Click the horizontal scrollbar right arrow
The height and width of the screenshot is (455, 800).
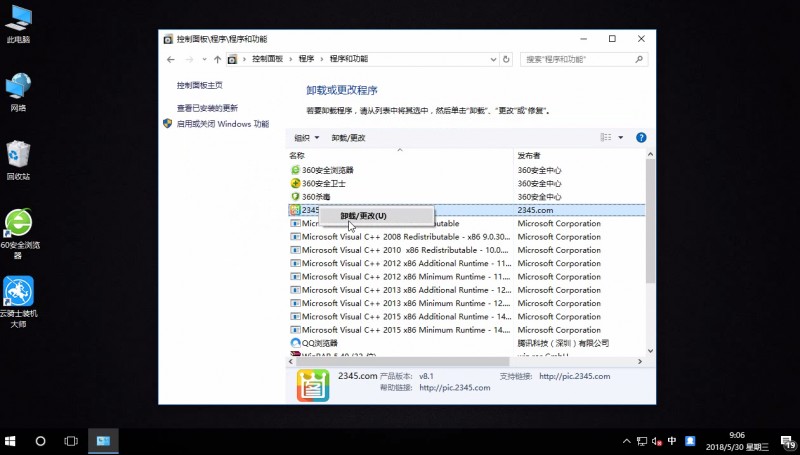tap(640, 362)
